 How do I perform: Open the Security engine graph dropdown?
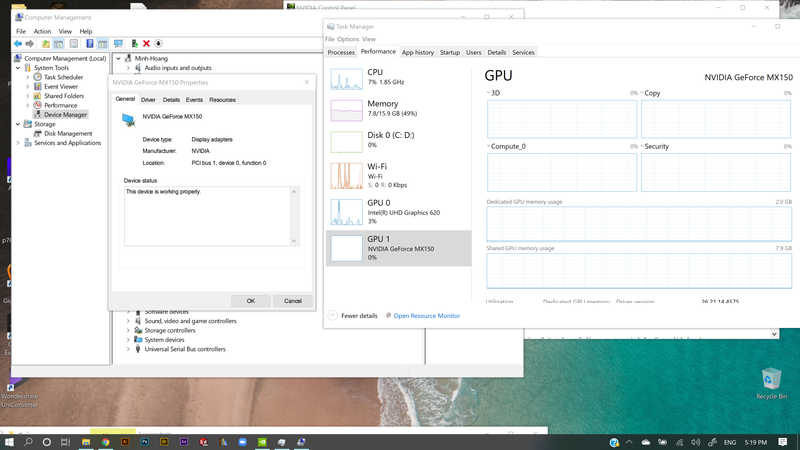click(642, 146)
